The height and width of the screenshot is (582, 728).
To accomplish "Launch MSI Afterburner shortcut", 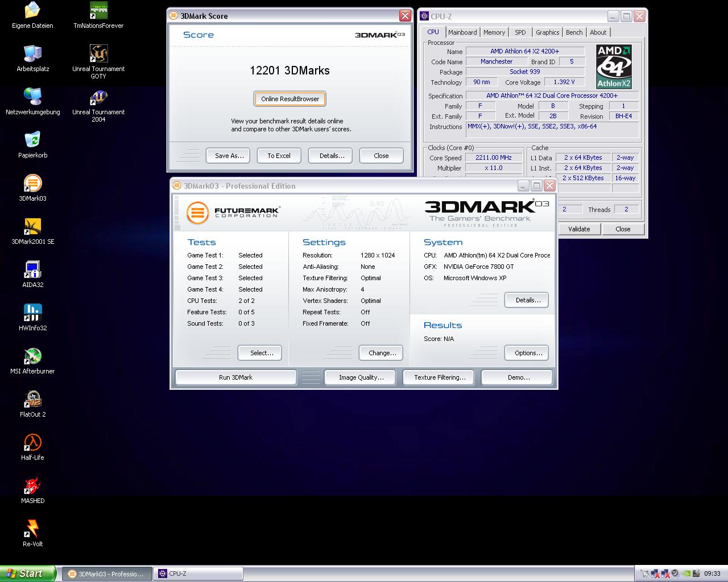I will coord(32,361).
